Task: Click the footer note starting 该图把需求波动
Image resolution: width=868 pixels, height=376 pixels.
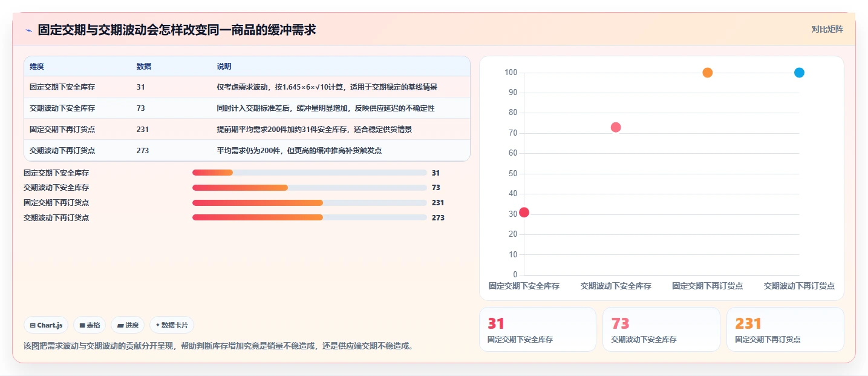Action: pos(218,346)
